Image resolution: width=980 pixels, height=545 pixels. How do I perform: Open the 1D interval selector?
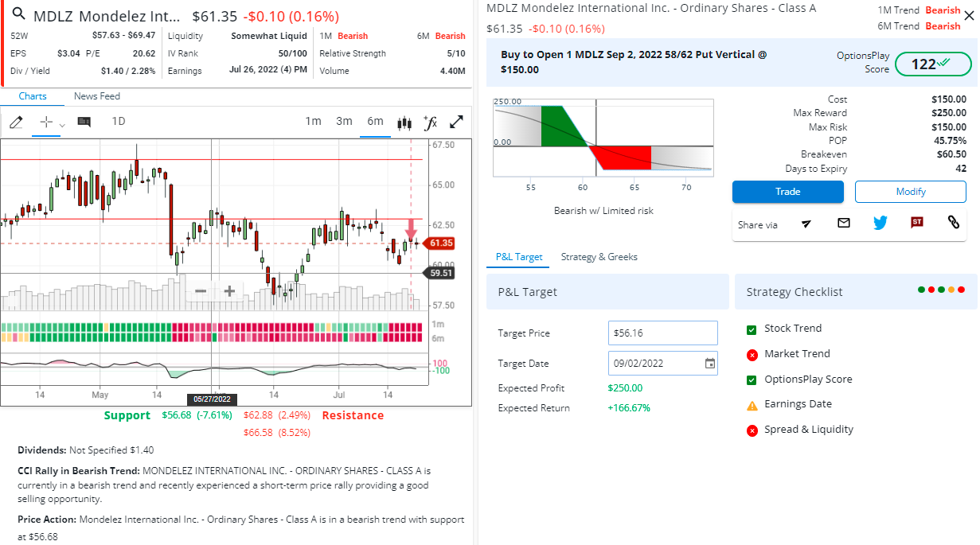119,121
